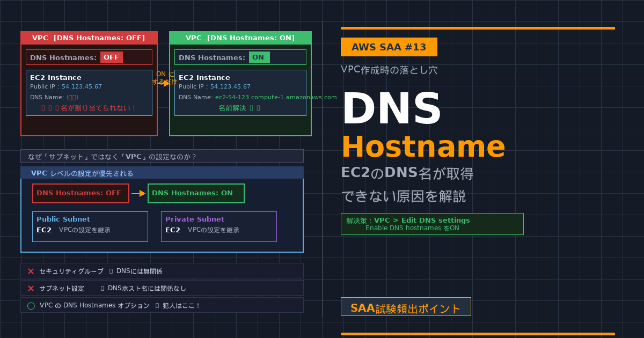This screenshot has height=338, width=644.
Task: Select the Public Subnet box
Action: point(90,226)
